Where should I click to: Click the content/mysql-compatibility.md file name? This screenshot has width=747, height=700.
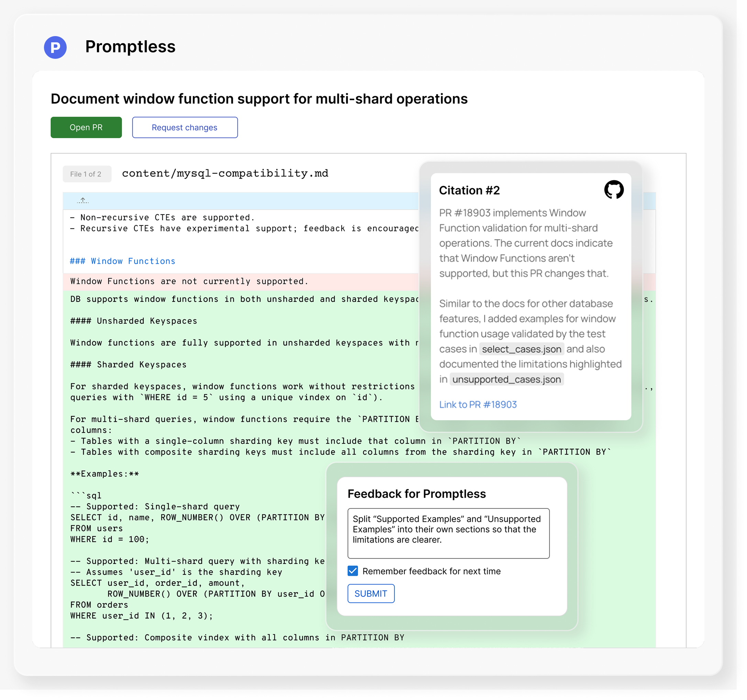pos(225,173)
